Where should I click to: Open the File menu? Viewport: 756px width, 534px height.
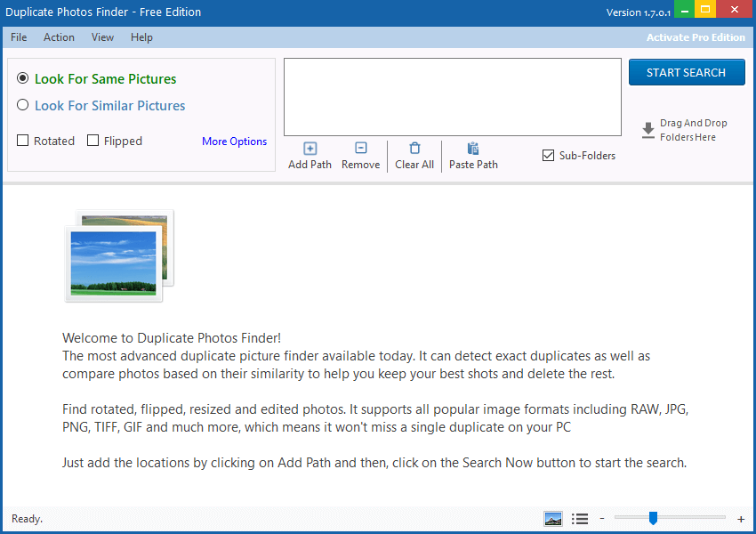18,37
